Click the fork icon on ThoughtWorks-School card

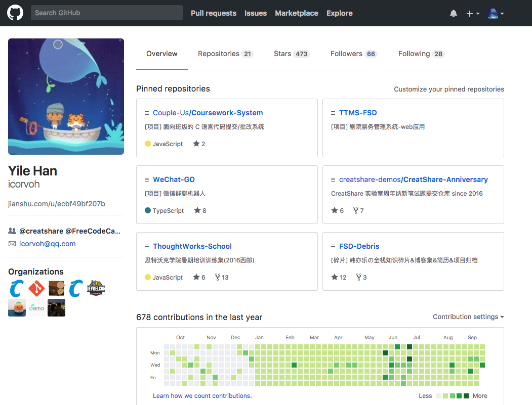218,277
